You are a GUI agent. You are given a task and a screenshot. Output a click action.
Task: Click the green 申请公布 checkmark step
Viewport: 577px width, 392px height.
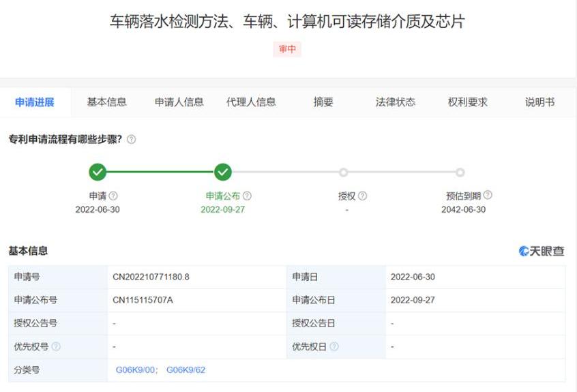click(223, 172)
